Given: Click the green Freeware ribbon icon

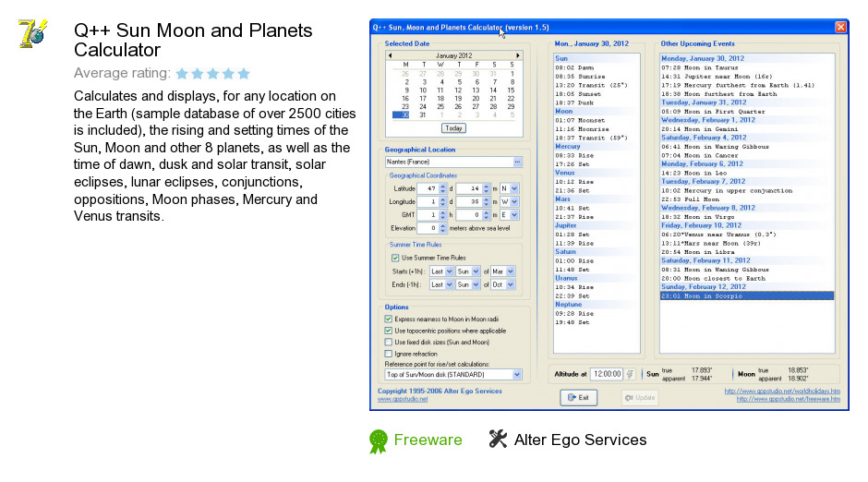Looking at the screenshot, I should pyautogui.click(x=379, y=441).
